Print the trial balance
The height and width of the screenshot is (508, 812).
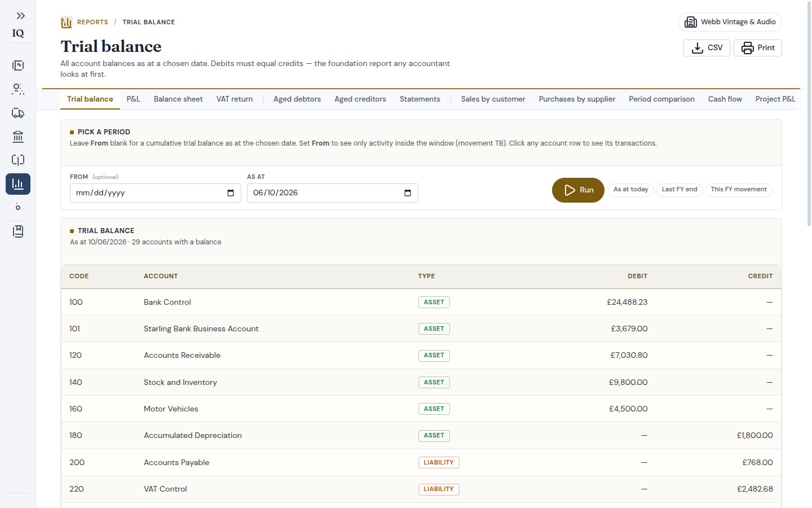(x=757, y=48)
